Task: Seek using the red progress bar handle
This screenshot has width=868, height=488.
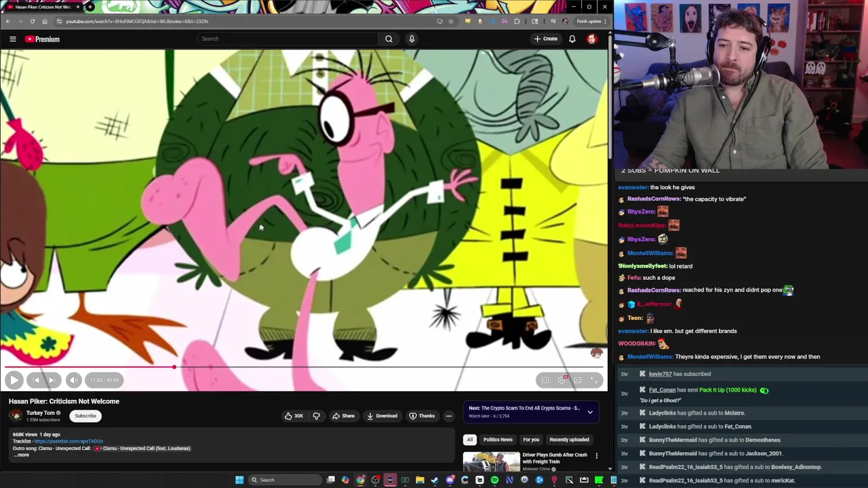Action: coord(174,367)
